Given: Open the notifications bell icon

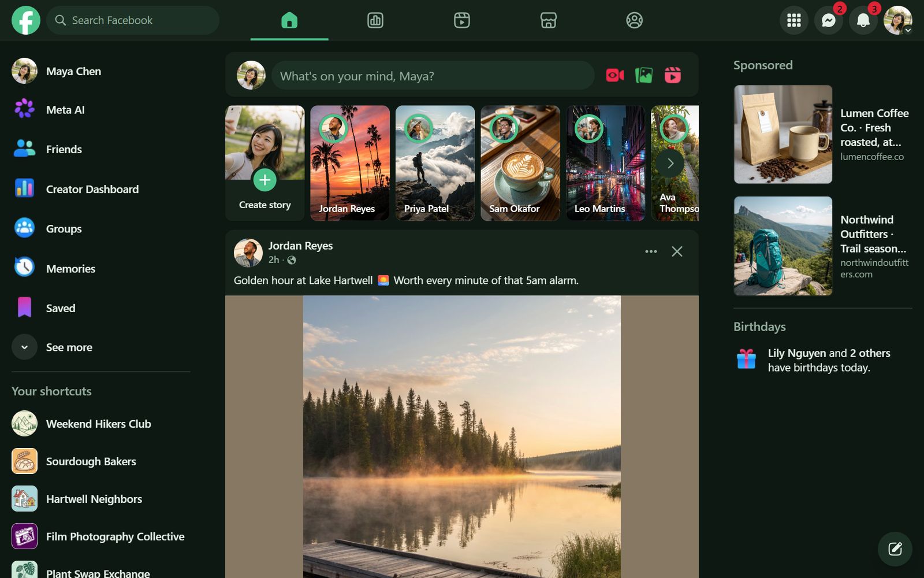Looking at the screenshot, I should (863, 20).
